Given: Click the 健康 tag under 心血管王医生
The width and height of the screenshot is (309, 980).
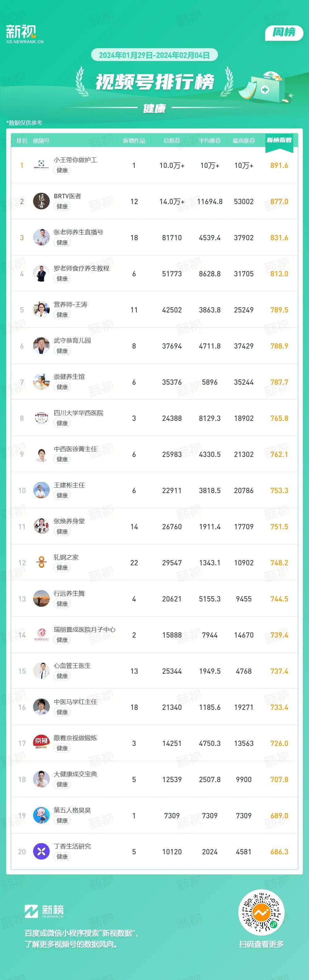Looking at the screenshot, I should (x=62, y=676).
